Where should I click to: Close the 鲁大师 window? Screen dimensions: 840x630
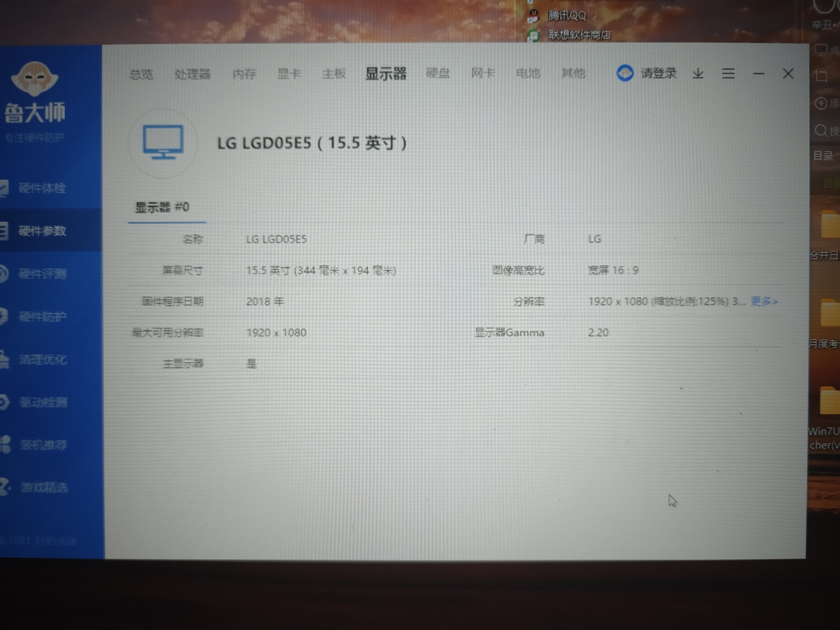[x=788, y=73]
